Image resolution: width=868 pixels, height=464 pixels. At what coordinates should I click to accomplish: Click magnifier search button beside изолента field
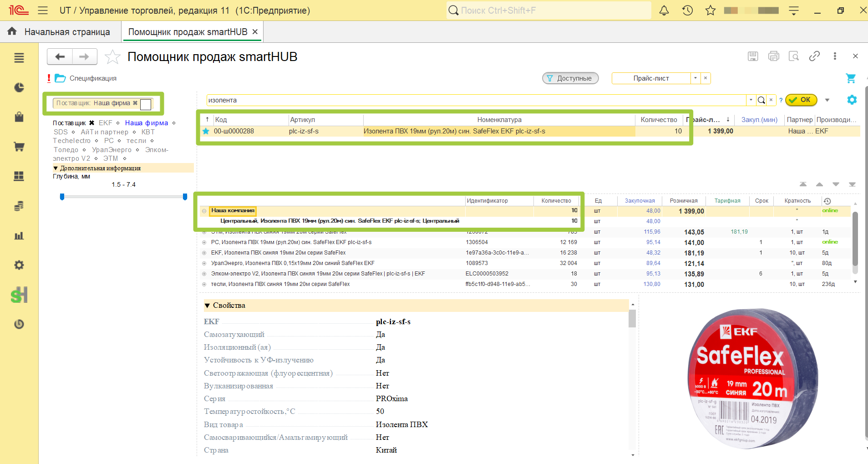(x=761, y=100)
